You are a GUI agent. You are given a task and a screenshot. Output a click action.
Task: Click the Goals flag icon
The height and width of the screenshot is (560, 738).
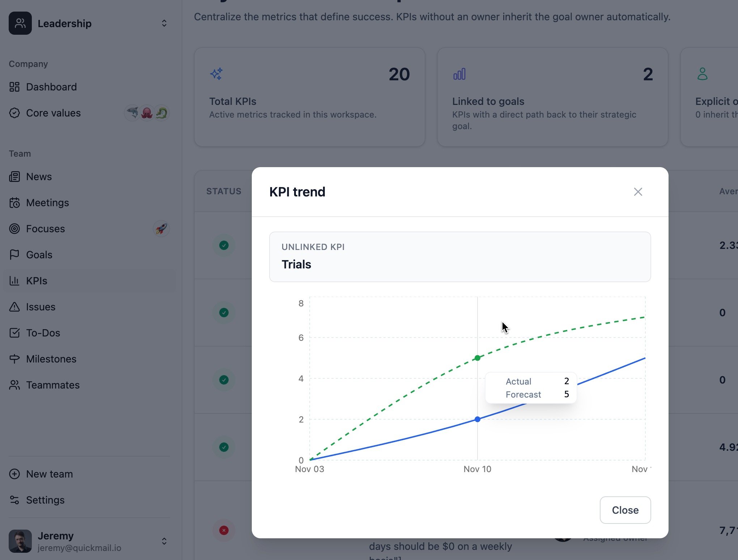[x=14, y=255]
